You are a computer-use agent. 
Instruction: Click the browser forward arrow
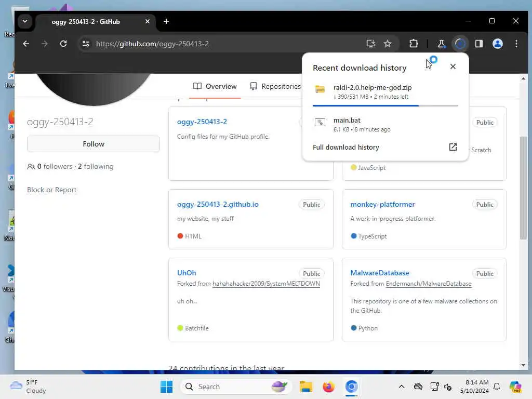[x=45, y=44]
